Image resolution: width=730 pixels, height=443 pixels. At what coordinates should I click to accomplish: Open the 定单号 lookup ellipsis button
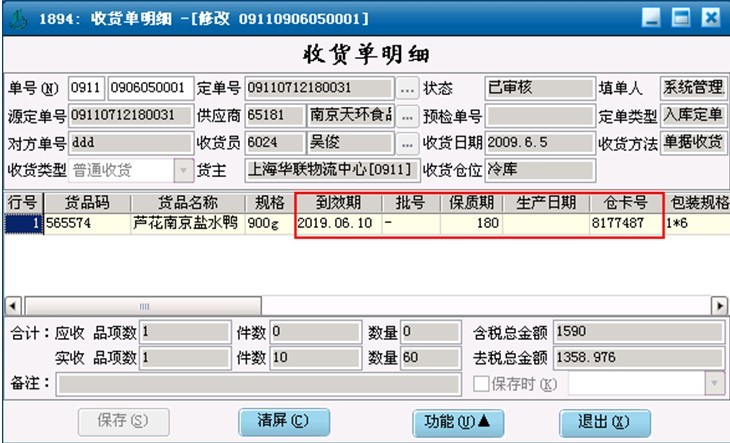407,88
